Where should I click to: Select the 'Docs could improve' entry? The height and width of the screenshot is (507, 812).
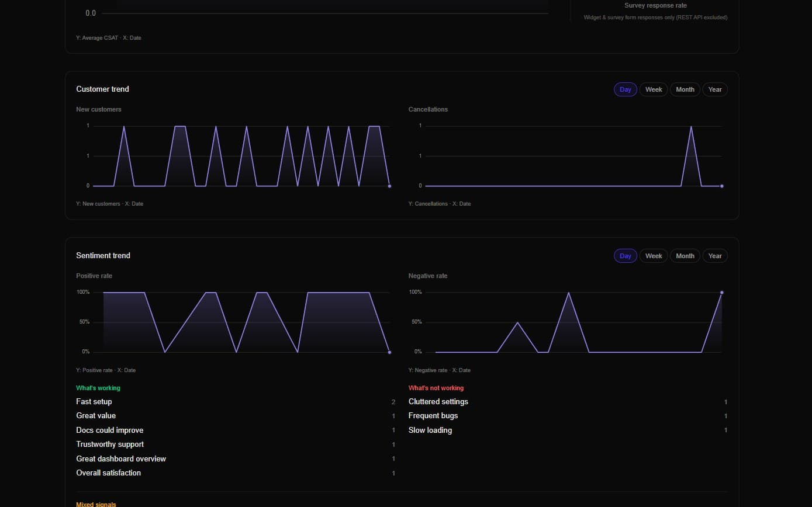tap(236, 430)
